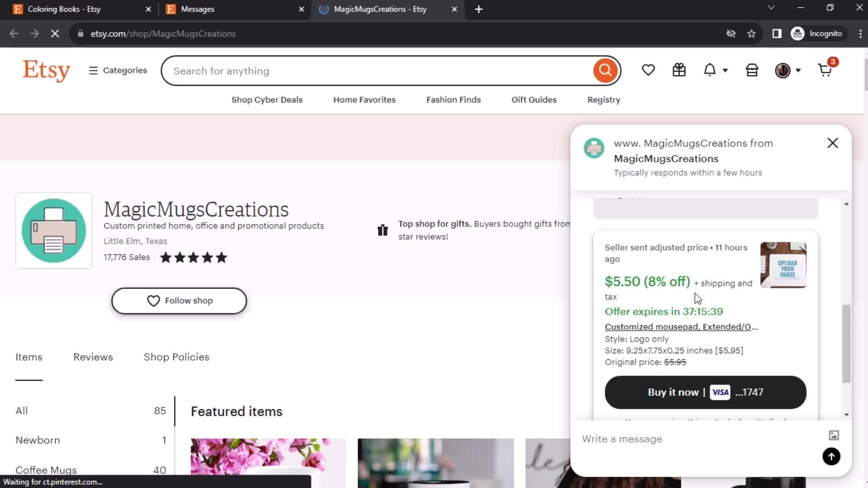Open Shop Manager storefront icon
The width and height of the screenshot is (868, 488).
click(752, 70)
